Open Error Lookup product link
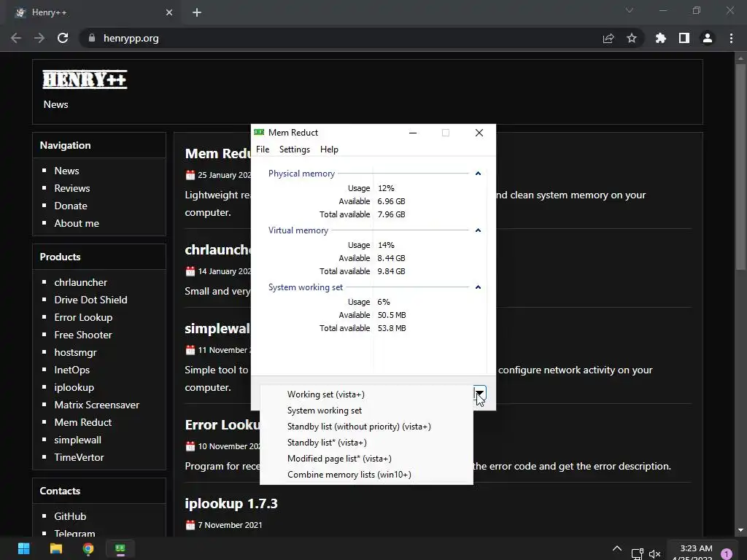The height and width of the screenshot is (560, 747). click(x=83, y=318)
